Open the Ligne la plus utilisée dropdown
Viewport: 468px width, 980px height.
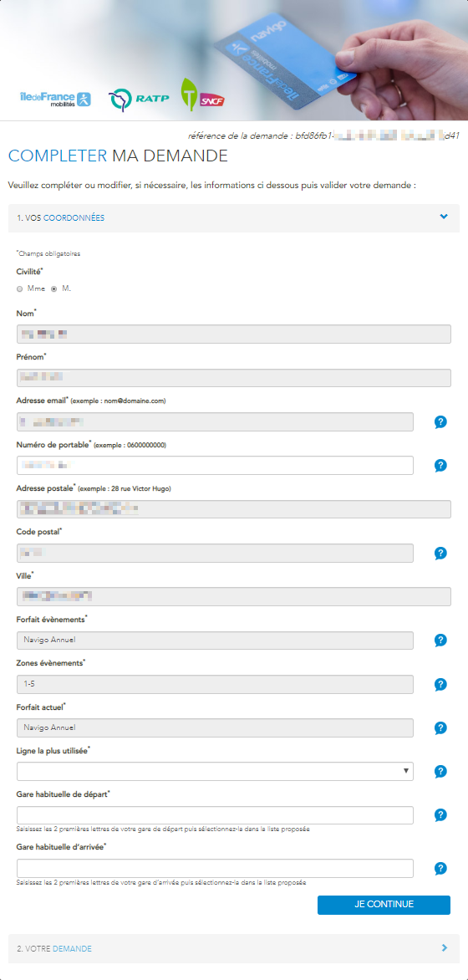click(215, 771)
